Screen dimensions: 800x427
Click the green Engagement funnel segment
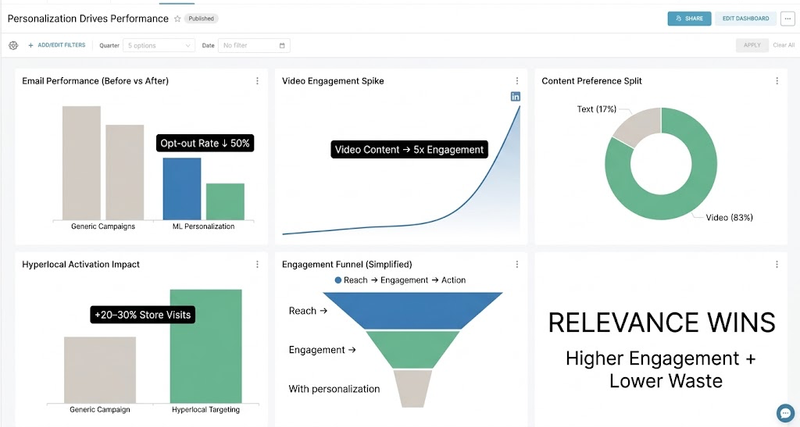(413, 349)
